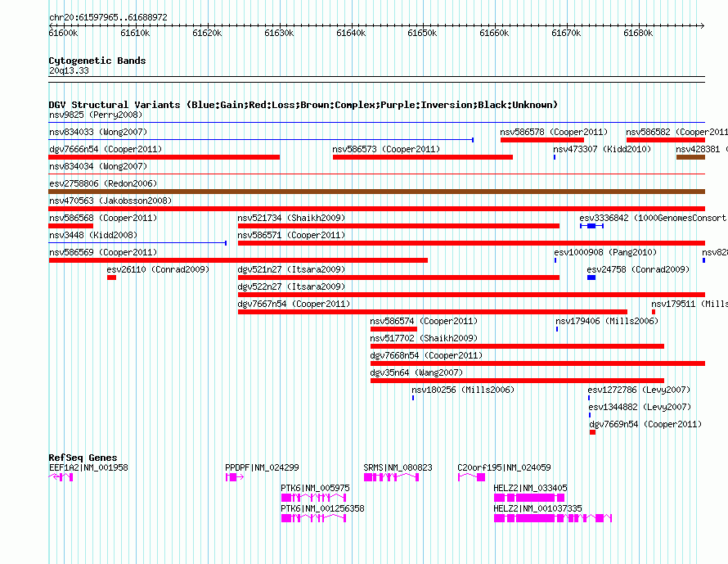Open the nsv586573 (Cooper2011) loss bar
The width and height of the screenshot is (728, 564).
coord(423,157)
